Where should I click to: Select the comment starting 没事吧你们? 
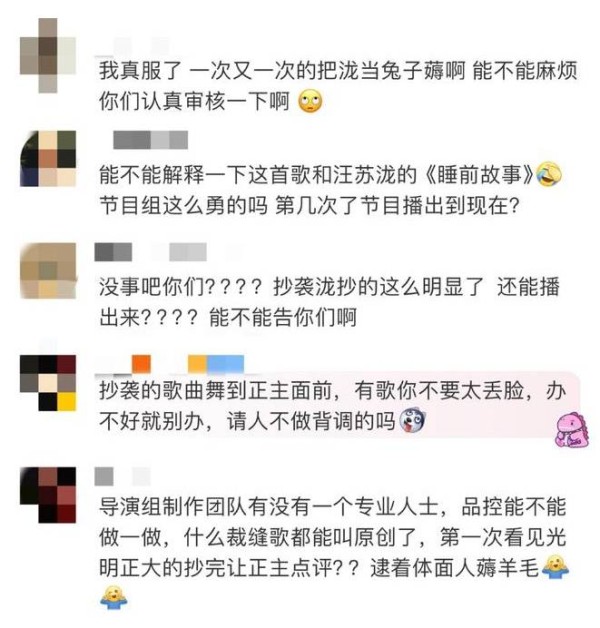tap(329, 302)
